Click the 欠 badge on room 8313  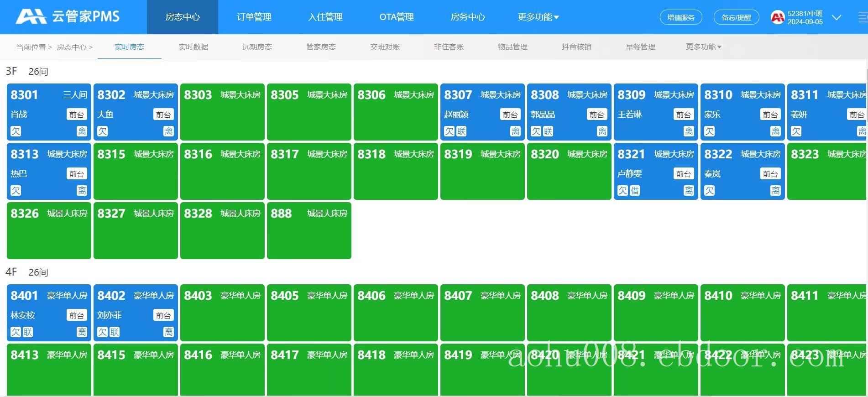coord(16,191)
